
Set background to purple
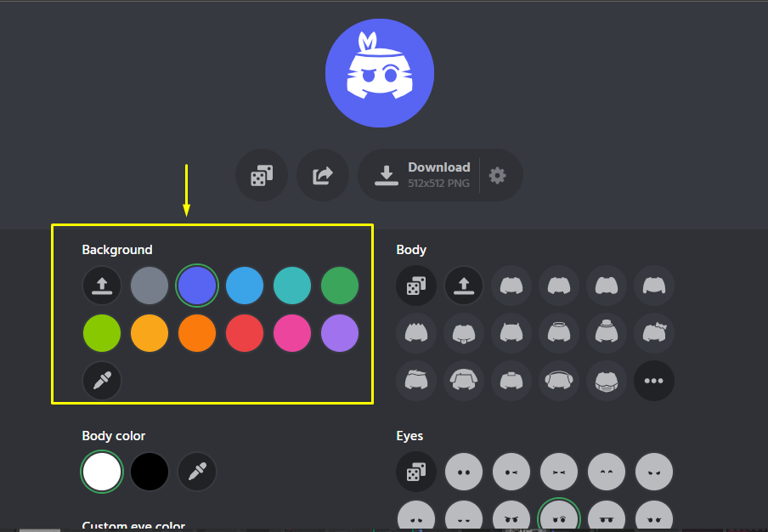[340, 333]
